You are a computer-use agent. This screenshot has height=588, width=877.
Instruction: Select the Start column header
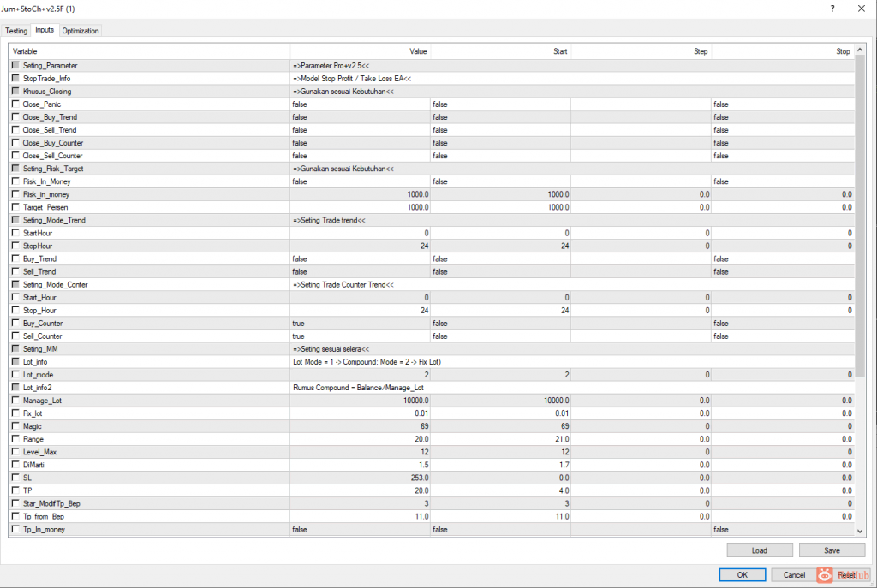tap(500, 51)
